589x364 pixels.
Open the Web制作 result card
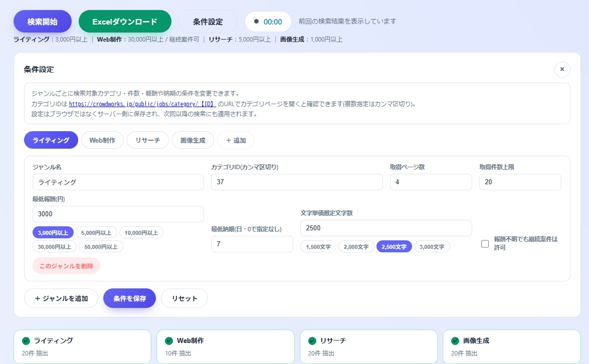226,347
